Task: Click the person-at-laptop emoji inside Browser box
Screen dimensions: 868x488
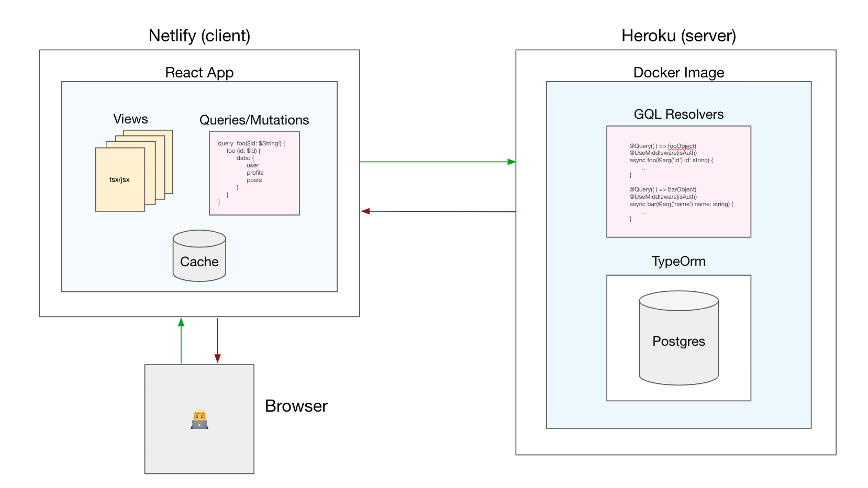Action: pyautogui.click(x=199, y=418)
